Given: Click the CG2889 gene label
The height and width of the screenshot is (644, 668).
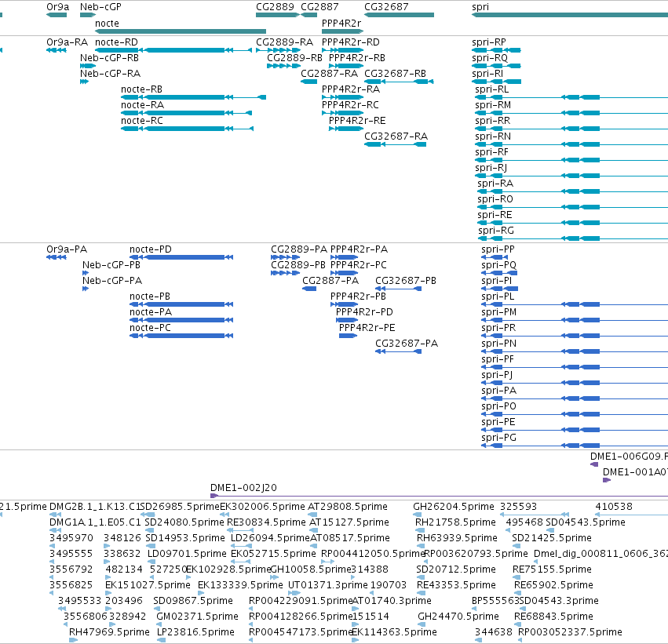Looking at the screenshot, I should (x=275, y=7).
